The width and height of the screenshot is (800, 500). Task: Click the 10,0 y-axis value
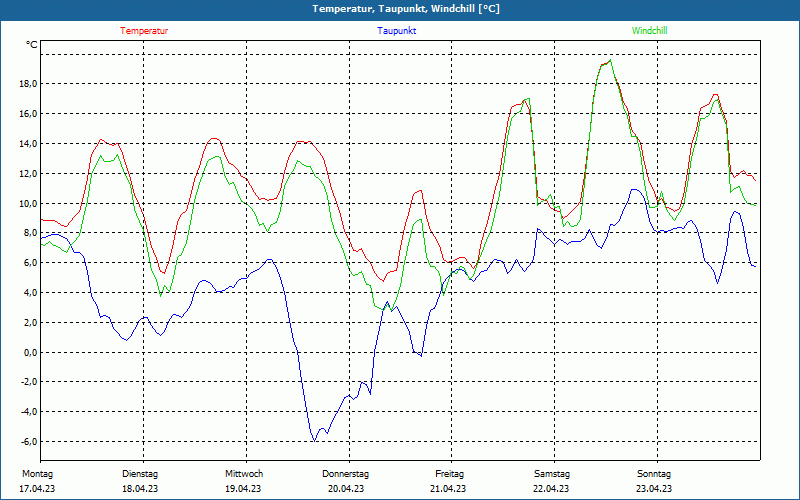[28, 203]
